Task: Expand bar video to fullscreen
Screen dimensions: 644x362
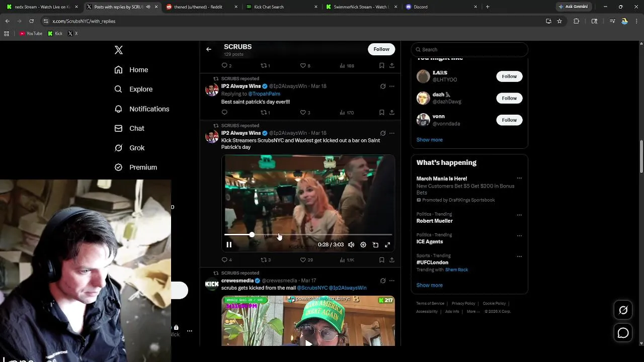Action: tap(387, 245)
